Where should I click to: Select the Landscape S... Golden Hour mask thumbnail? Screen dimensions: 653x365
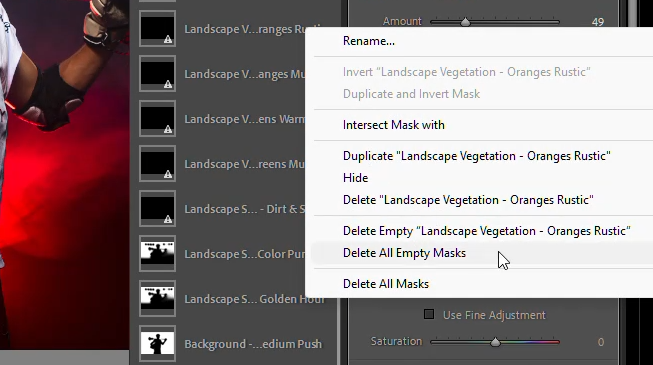point(157,298)
